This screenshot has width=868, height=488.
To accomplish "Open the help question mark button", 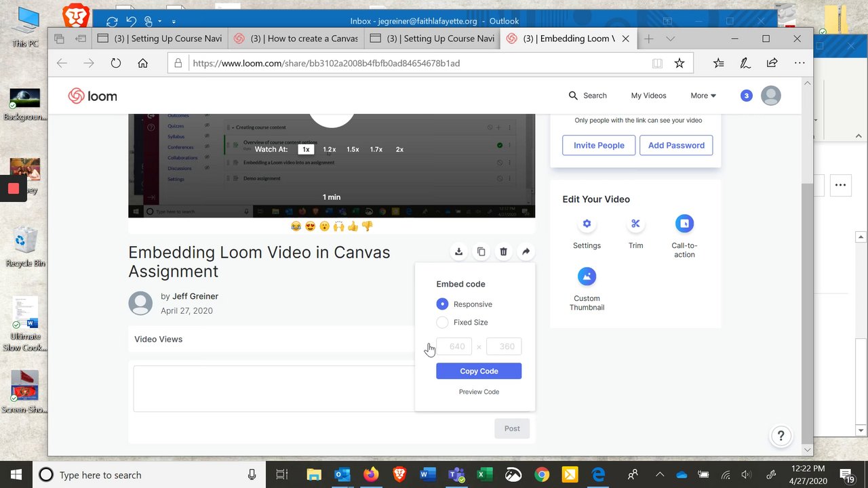I will click(781, 436).
